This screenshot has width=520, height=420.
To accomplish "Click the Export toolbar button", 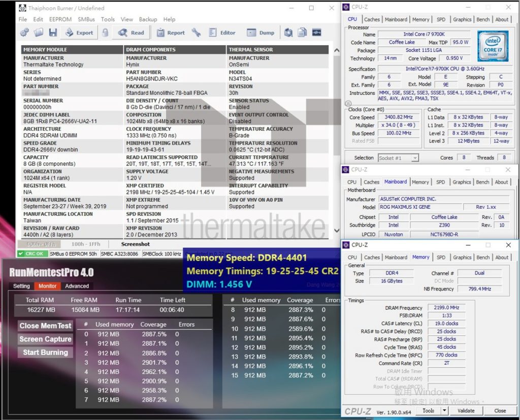I will coord(80,33).
